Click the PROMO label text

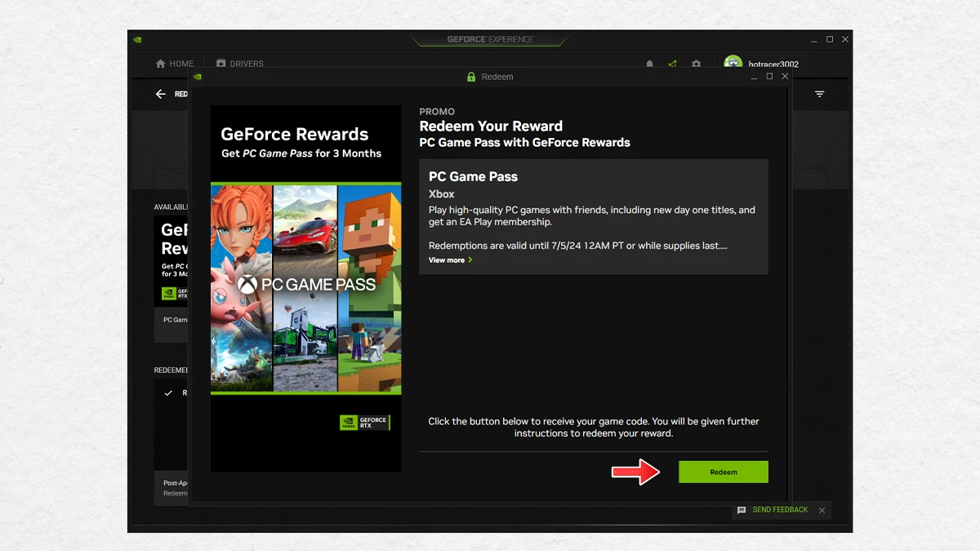[437, 112]
